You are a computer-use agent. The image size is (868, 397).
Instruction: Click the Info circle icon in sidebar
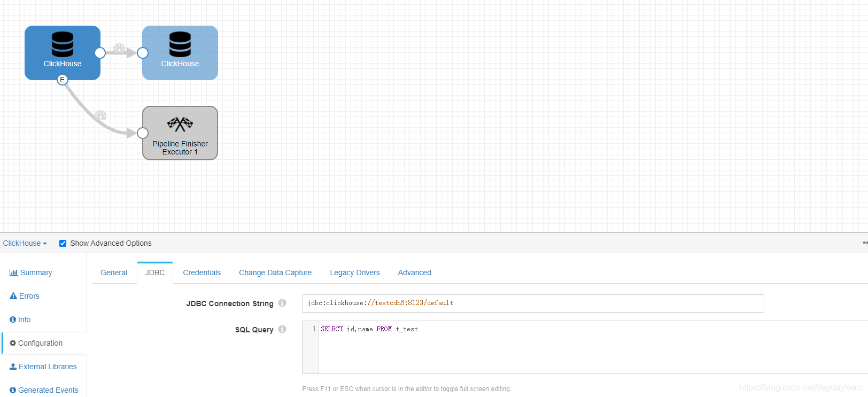(13, 320)
